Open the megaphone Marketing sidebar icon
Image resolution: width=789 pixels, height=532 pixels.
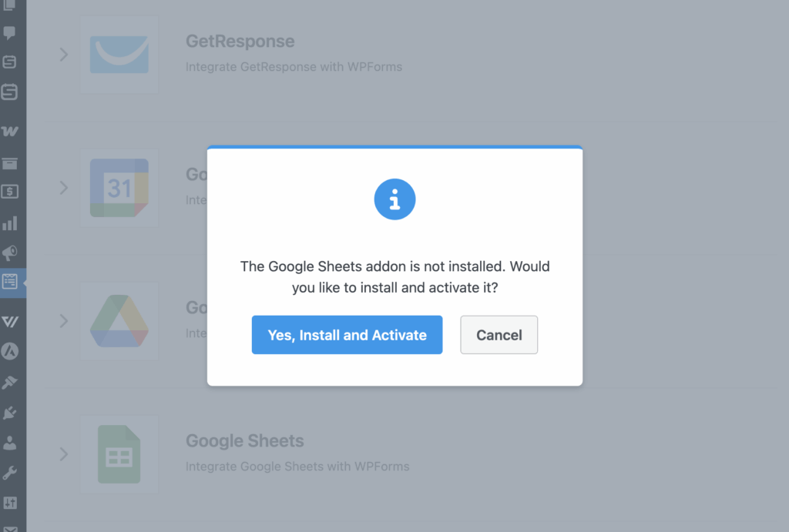[10, 253]
